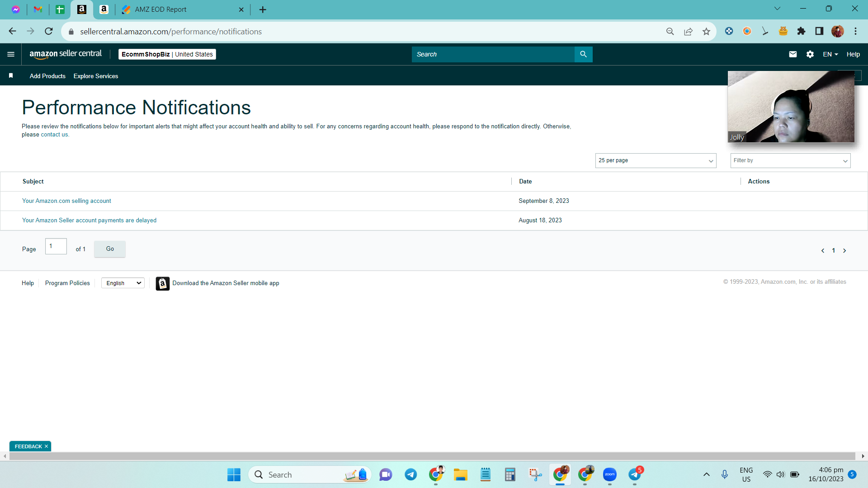Open the Add Products menu item
The height and width of the screenshot is (488, 868).
(47, 76)
